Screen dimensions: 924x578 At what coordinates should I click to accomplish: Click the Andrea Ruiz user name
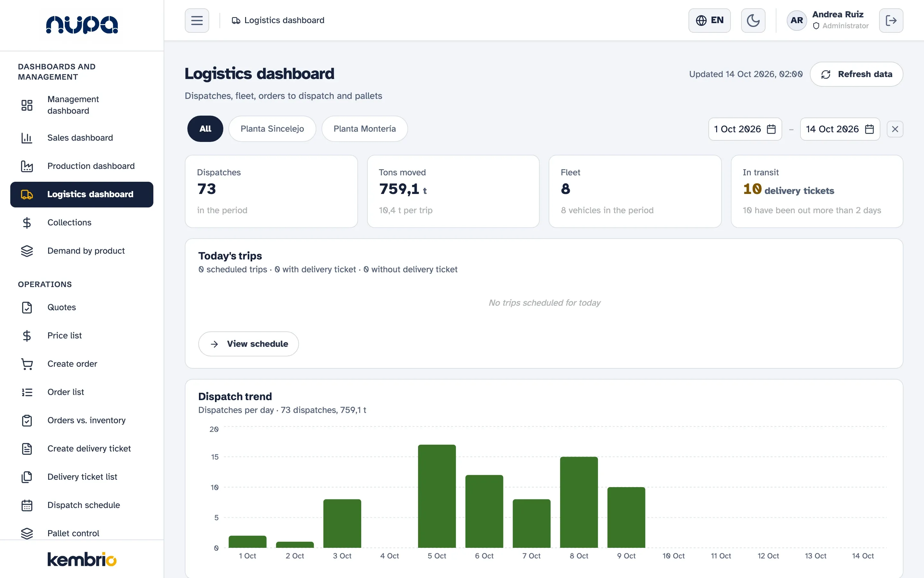point(838,14)
